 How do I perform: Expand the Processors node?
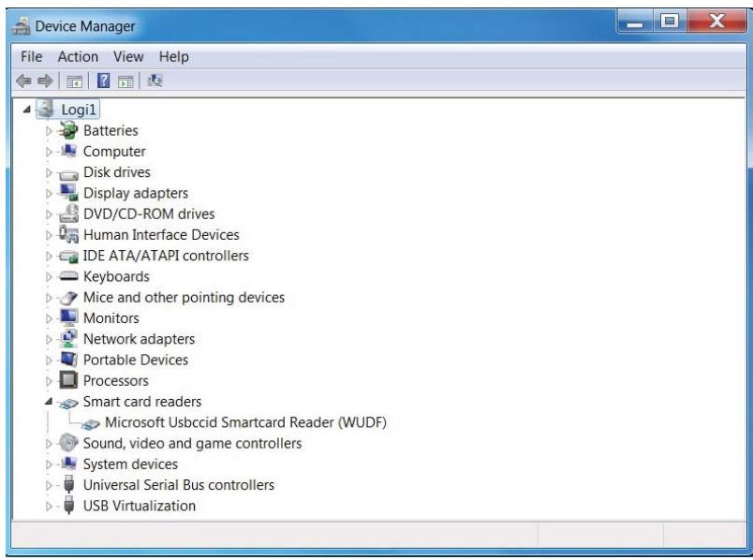click(x=49, y=381)
